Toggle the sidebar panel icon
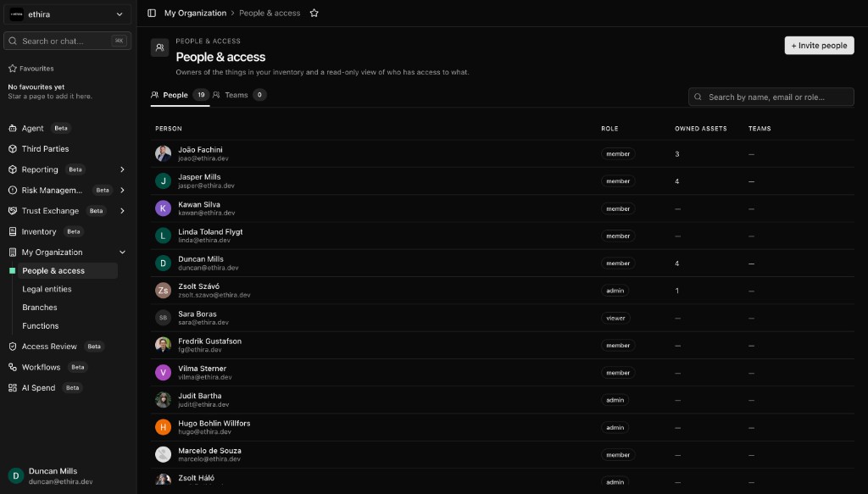Screen dimensions: 868x494 pyautogui.click(x=152, y=13)
